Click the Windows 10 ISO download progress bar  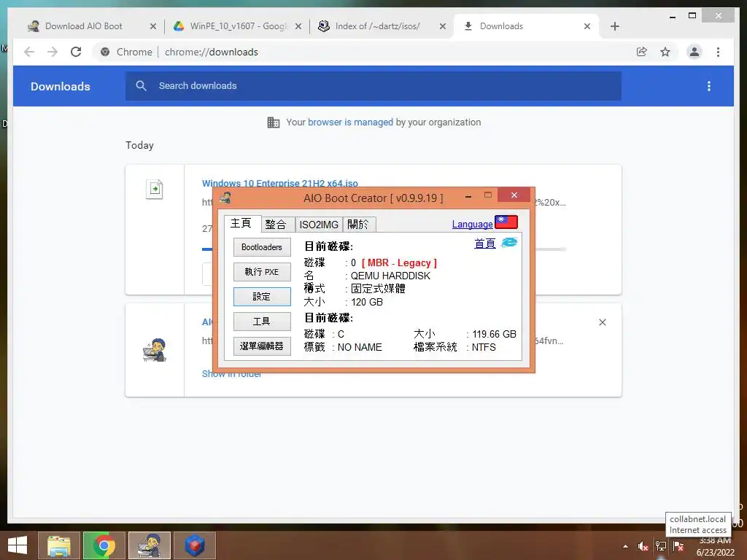pyautogui.click(x=384, y=249)
